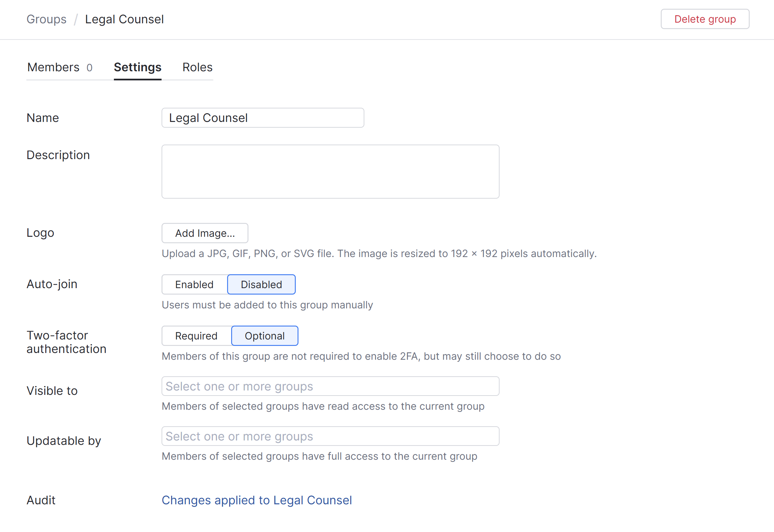The height and width of the screenshot is (532, 774).
Task: Open the Roles tab
Action: click(x=197, y=67)
